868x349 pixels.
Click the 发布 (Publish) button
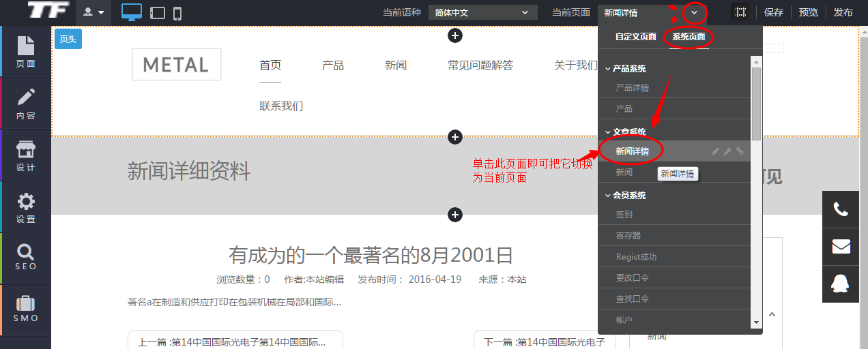click(843, 12)
